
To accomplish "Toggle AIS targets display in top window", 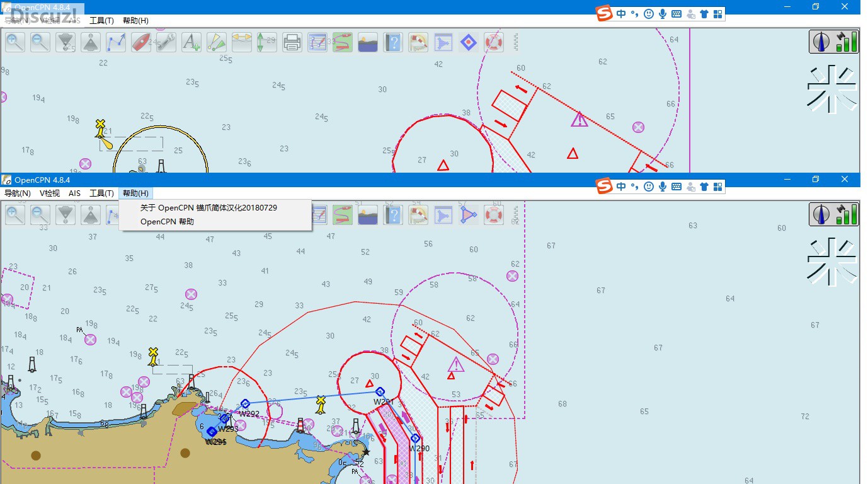I will 217,42.
